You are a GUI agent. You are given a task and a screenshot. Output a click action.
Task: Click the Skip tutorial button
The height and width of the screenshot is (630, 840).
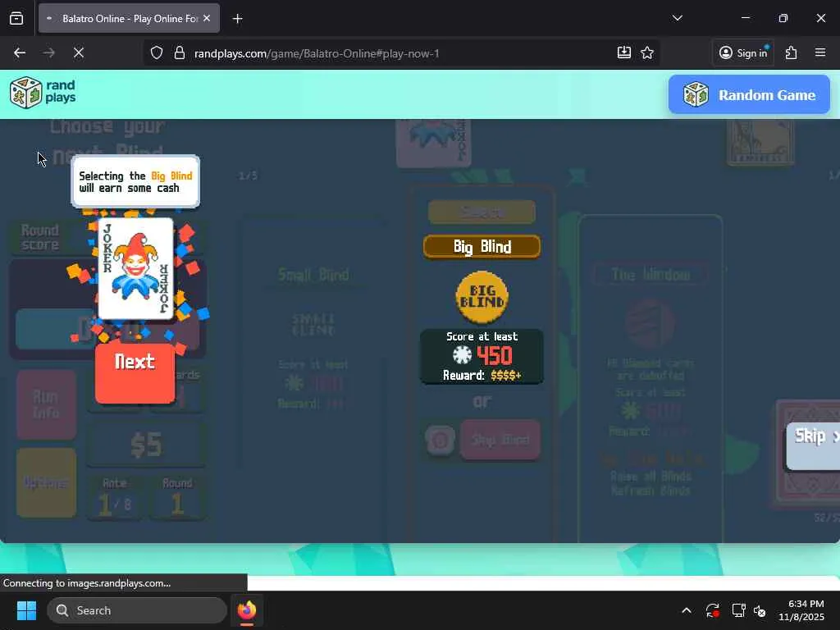coord(813,445)
